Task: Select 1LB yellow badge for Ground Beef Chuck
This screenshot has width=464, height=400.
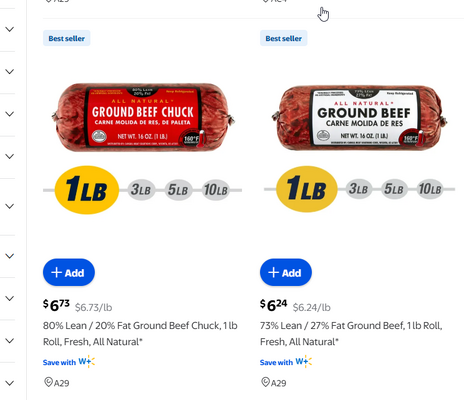Action: click(x=87, y=190)
